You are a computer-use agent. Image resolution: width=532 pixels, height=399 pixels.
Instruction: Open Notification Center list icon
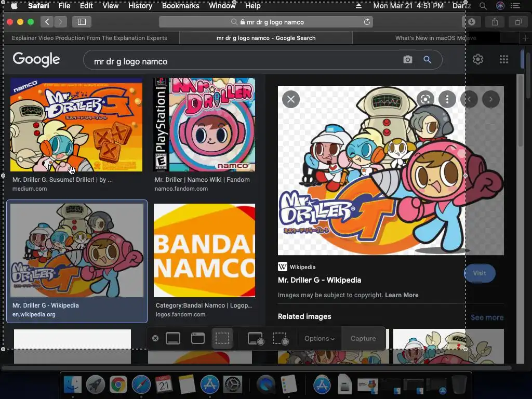click(516, 6)
